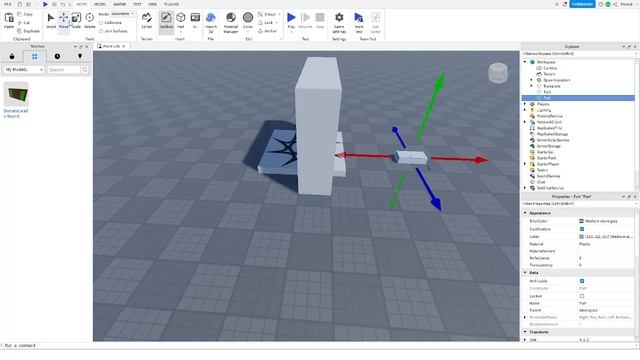Activate the Scale tool
The height and width of the screenshot is (360, 640).
[76, 20]
